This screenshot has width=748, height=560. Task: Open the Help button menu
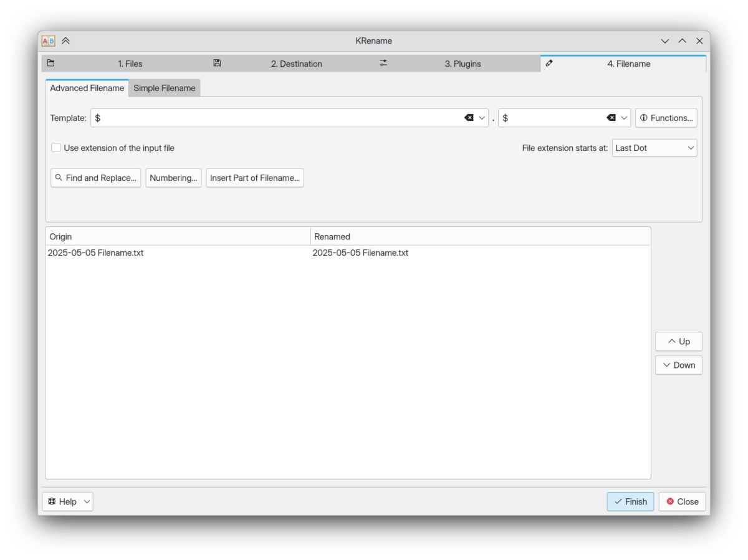[x=67, y=501]
